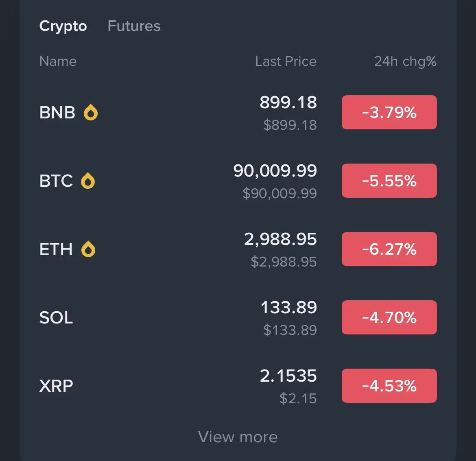Sort by Last Price column header
The image size is (476, 461).
click(286, 61)
